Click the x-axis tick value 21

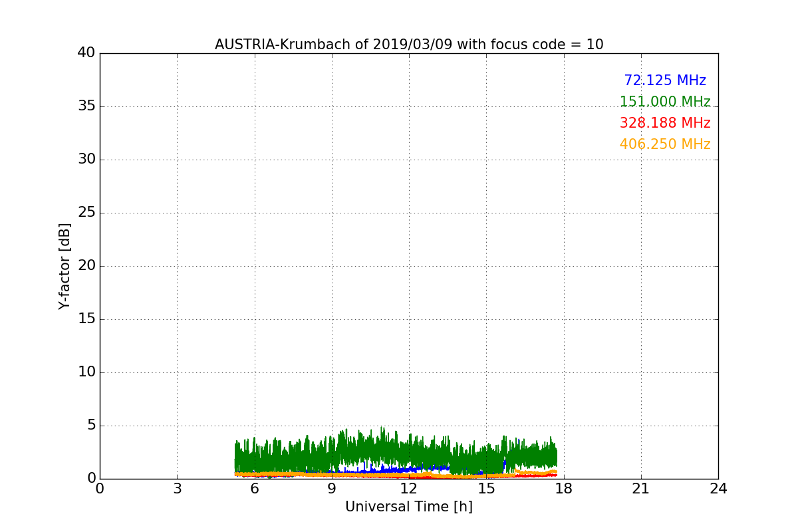tap(641, 489)
